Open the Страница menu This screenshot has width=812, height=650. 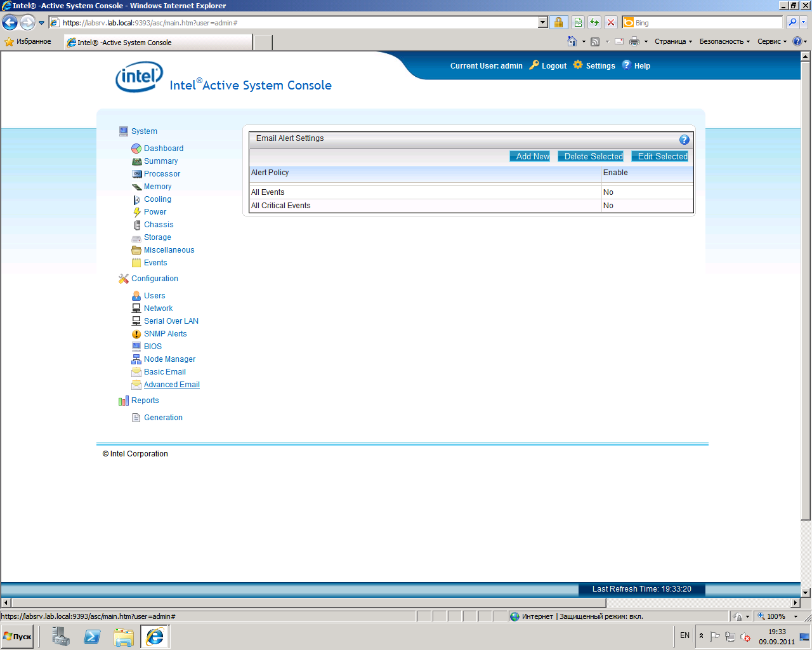click(673, 41)
